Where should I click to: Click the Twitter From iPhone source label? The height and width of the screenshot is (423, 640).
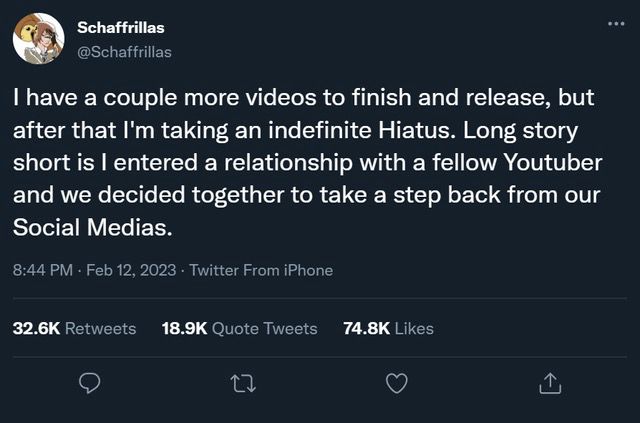pos(261,270)
